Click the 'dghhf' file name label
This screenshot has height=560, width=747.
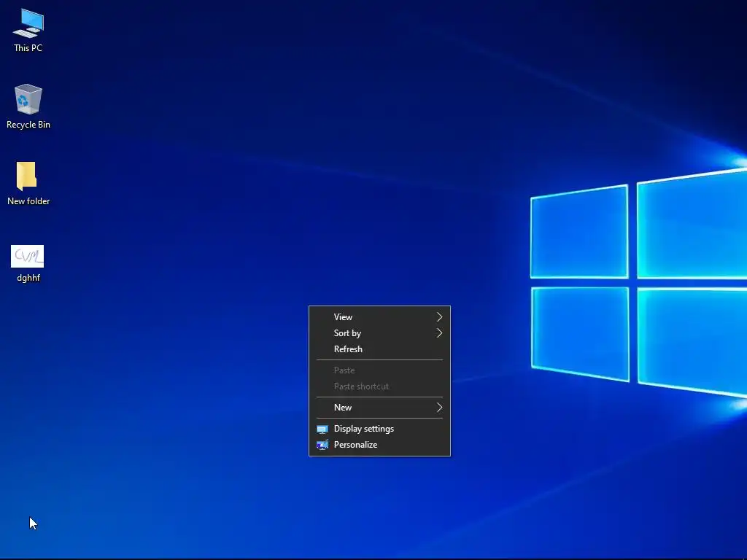28,278
